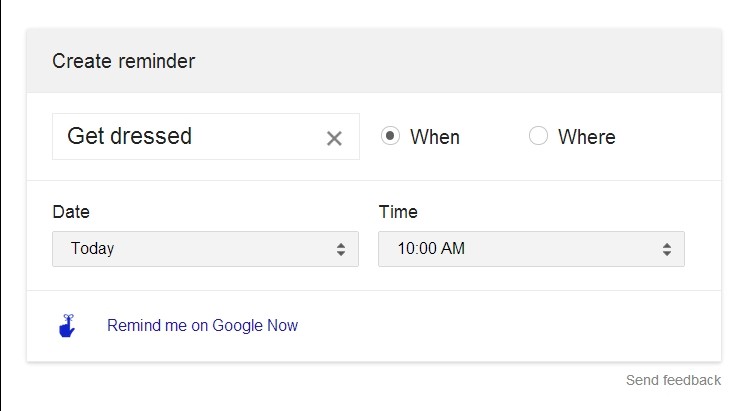Place cursor after the word "dressed"
The width and height of the screenshot is (746, 411).
pos(194,137)
